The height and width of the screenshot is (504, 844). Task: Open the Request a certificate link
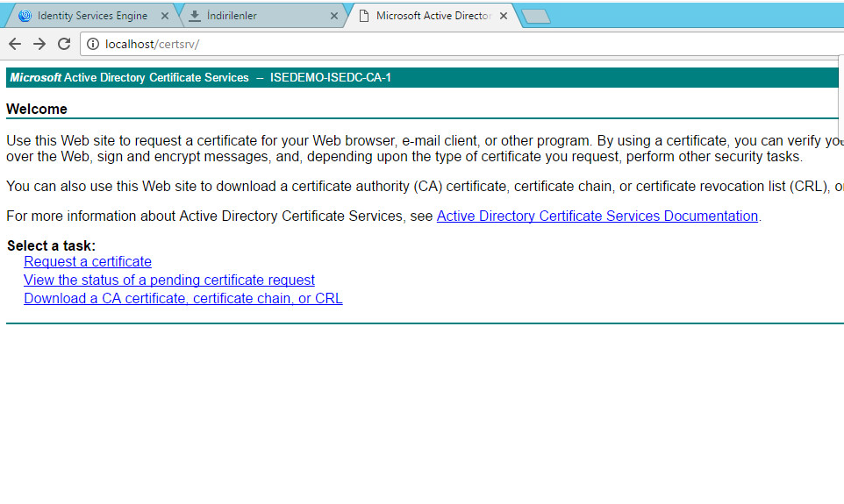click(88, 262)
